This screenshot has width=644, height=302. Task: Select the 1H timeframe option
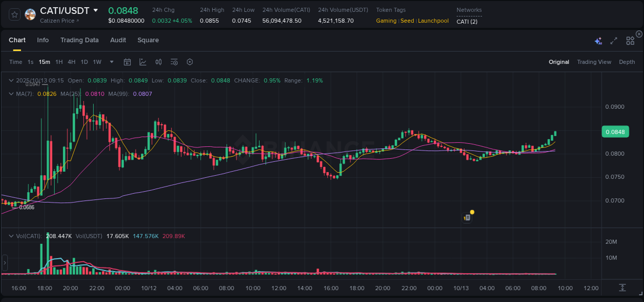pyautogui.click(x=60, y=62)
